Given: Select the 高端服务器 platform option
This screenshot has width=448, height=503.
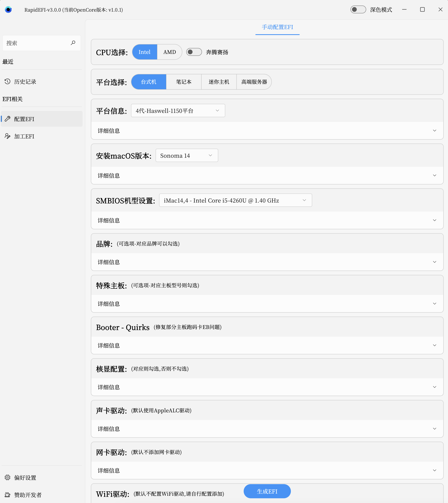Looking at the screenshot, I should pos(254,82).
